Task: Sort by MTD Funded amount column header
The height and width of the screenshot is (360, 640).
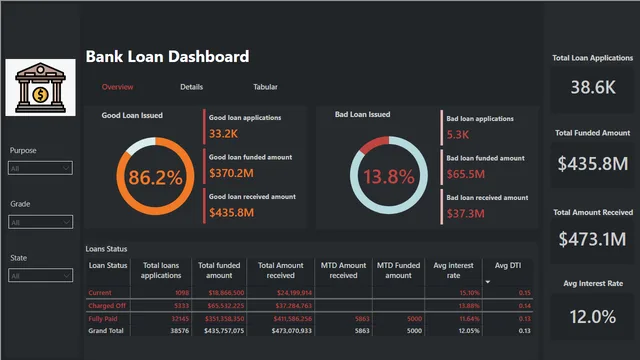Action: pyautogui.click(x=398, y=270)
